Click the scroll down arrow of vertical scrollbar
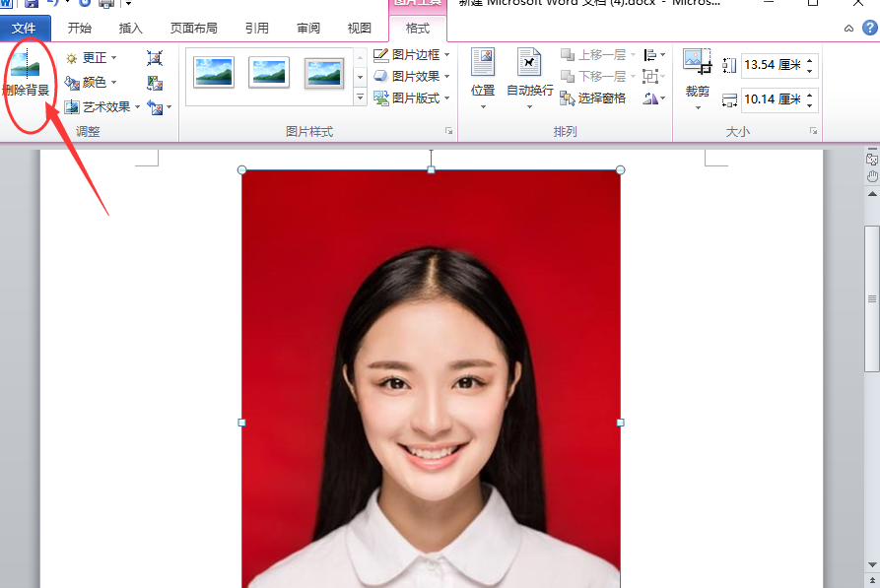 pyautogui.click(x=872, y=565)
